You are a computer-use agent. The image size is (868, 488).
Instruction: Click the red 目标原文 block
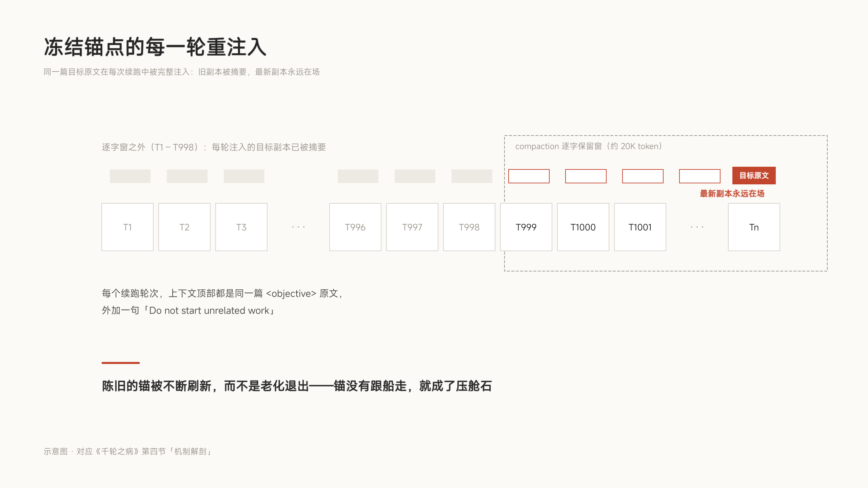(x=754, y=176)
